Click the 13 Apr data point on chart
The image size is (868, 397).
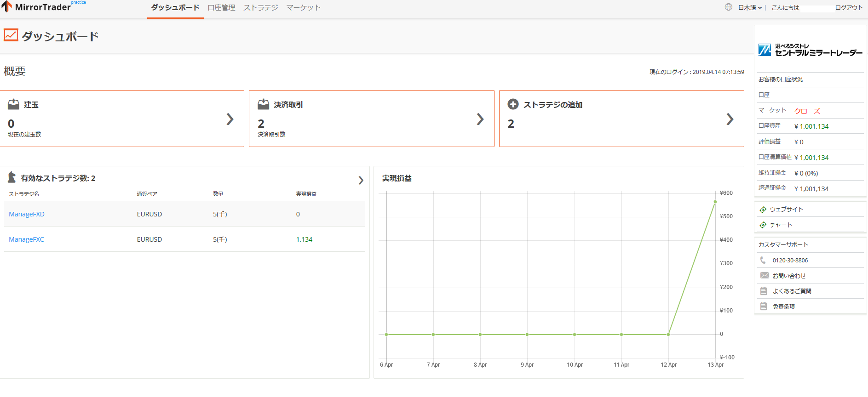tap(715, 202)
